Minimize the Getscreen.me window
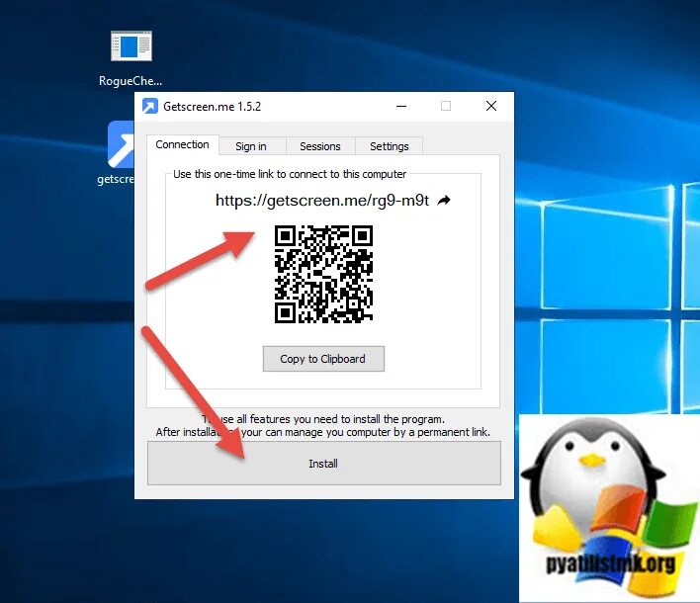 click(401, 106)
